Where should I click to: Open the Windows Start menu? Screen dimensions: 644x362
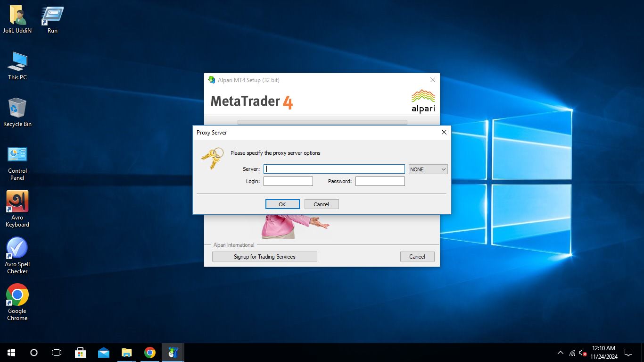coord(11,353)
